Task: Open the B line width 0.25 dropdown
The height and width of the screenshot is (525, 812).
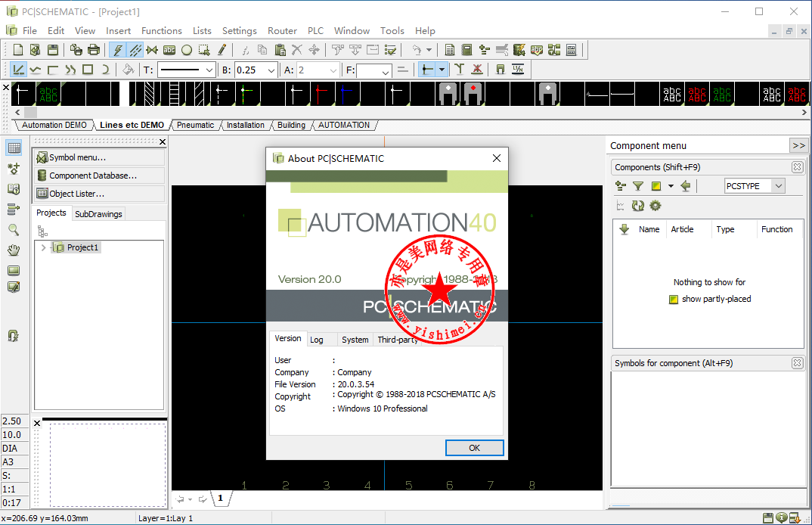Action: point(271,70)
